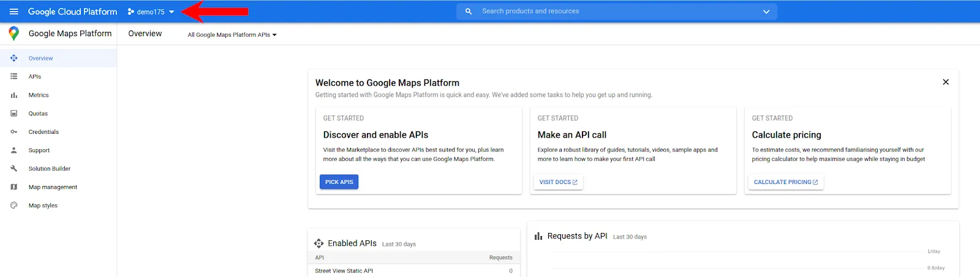The image size is (980, 277).
Task: Focus the Search products and resources field
Action: click(x=617, y=11)
